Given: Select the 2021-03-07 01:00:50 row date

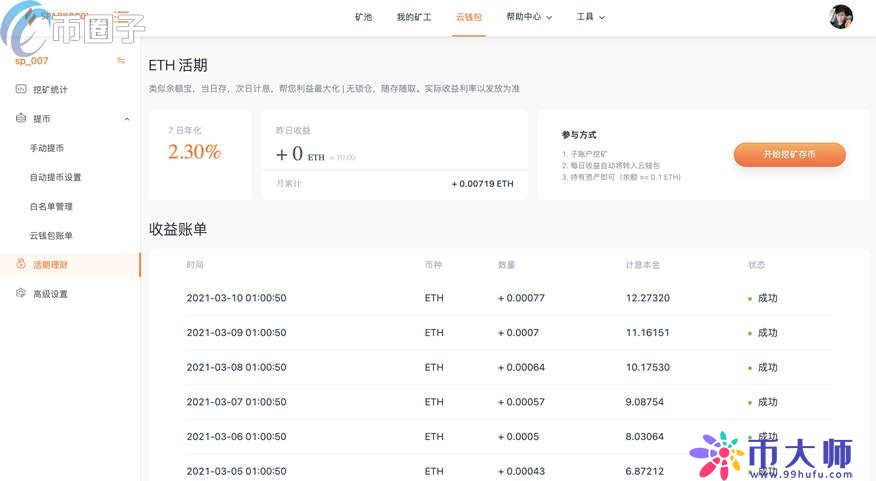Looking at the screenshot, I should click(236, 402).
